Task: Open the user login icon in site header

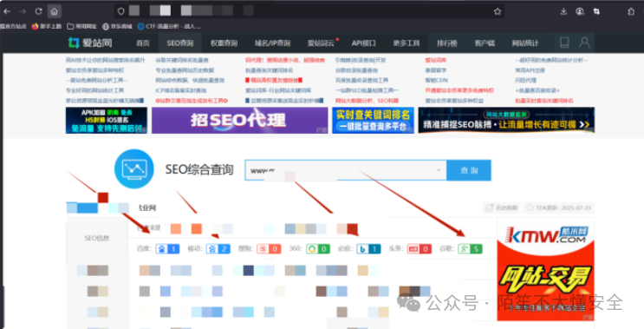Action: click(x=584, y=43)
